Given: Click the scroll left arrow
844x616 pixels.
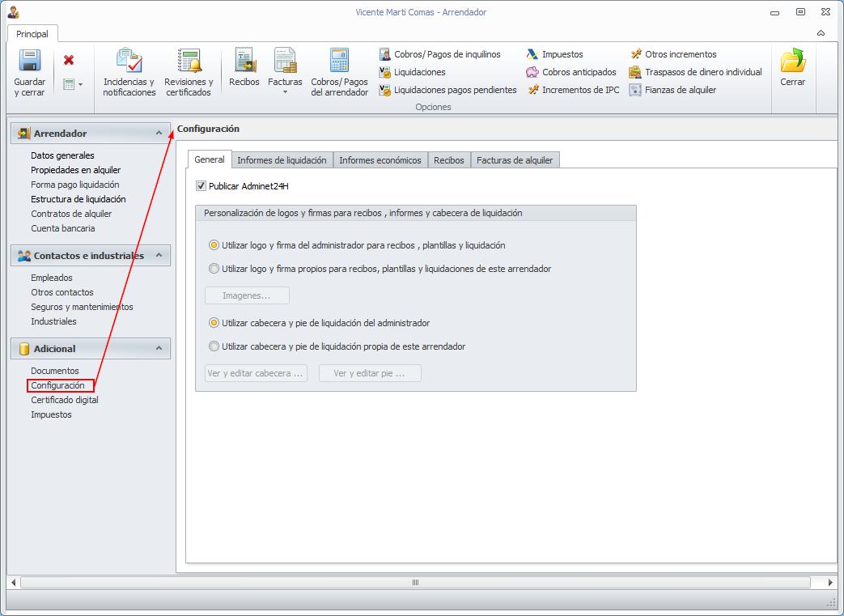Looking at the screenshot, I should click(x=14, y=583).
